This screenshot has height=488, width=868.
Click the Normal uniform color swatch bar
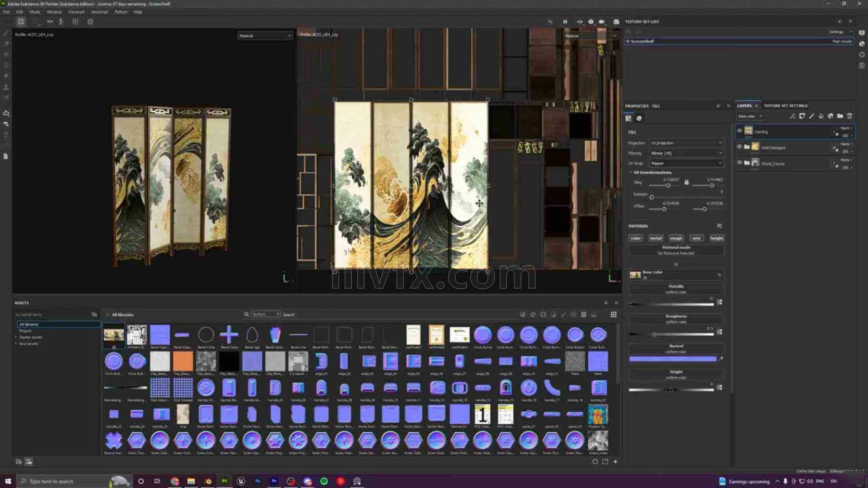[673, 359]
